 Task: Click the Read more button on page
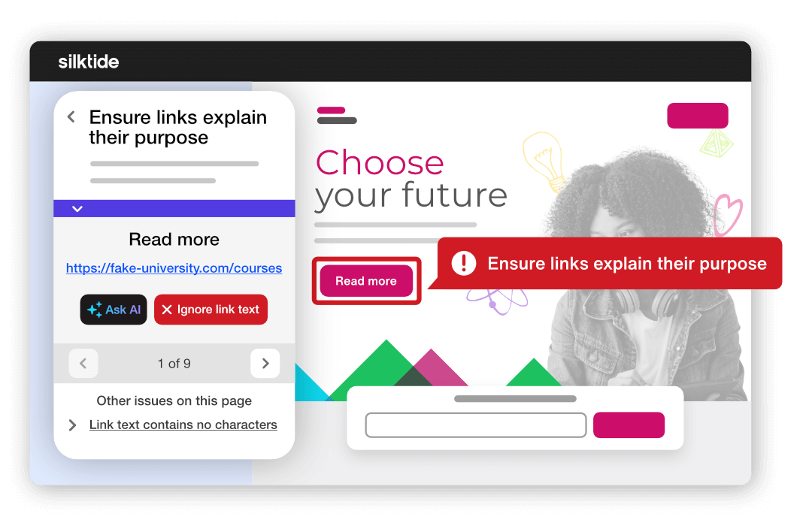(x=366, y=281)
